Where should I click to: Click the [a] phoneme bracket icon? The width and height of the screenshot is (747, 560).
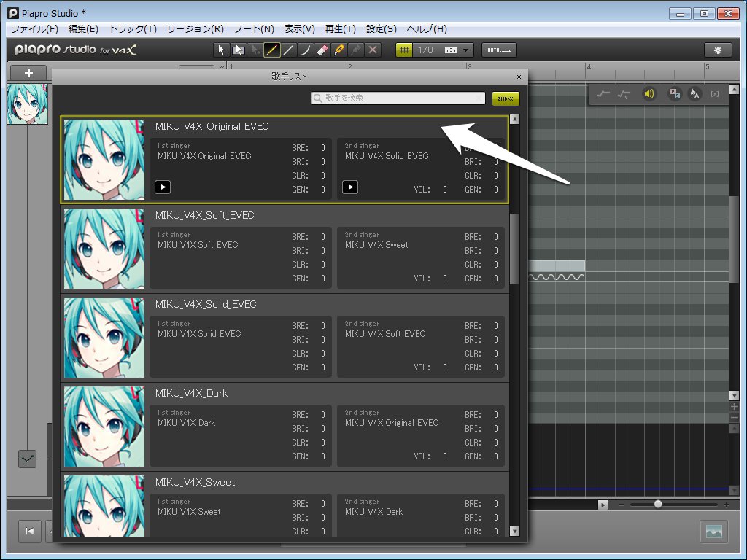tap(715, 94)
